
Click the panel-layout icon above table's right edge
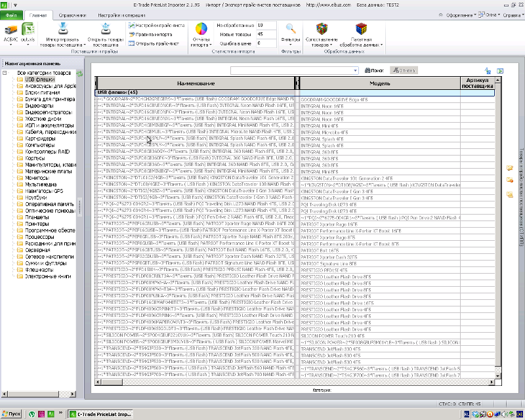click(500, 71)
